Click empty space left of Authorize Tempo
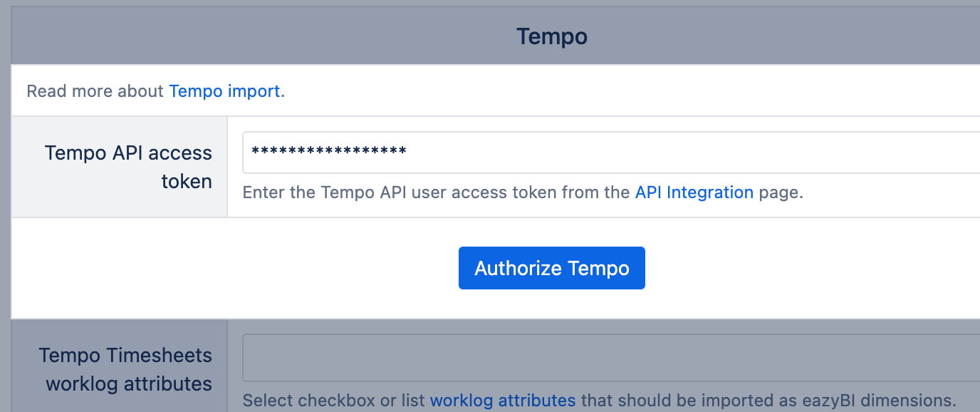This screenshot has width=980, height=412. (x=235, y=268)
